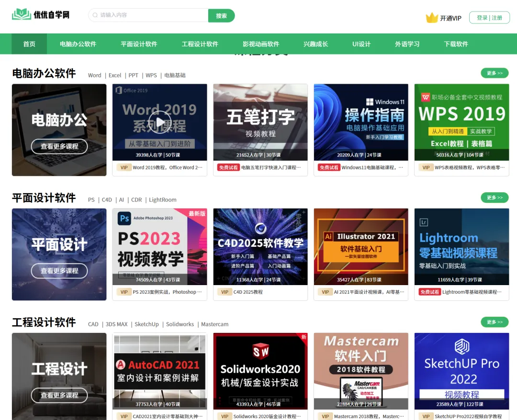The height and width of the screenshot is (420, 517).
Task: Click Excel subcategory link
Action: point(115,75)
